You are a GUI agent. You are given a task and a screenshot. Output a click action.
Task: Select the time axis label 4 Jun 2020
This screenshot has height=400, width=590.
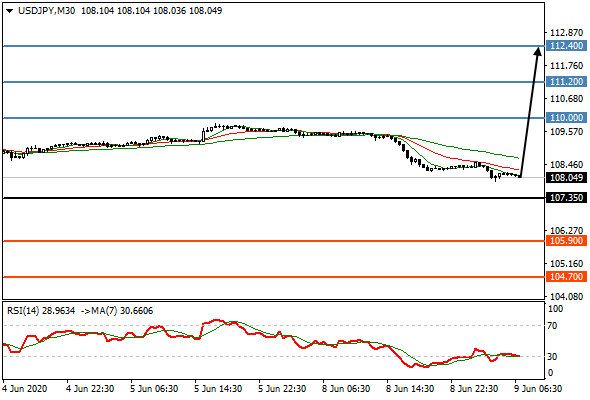[25, 389]
